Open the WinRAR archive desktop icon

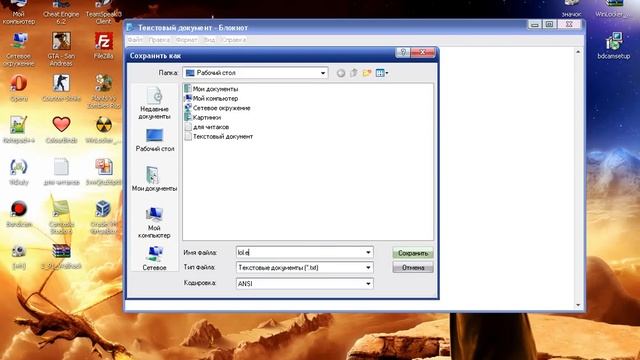[x=61, y=256]
